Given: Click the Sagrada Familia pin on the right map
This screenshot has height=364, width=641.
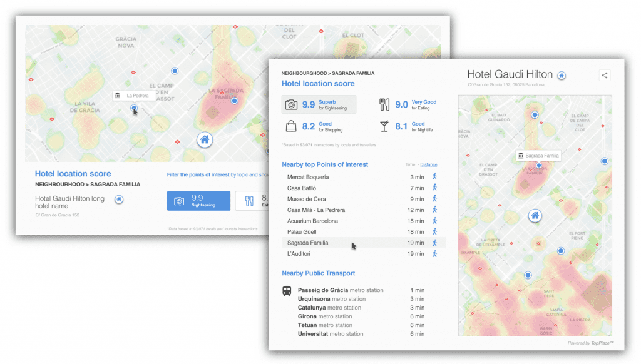Looking at the screenshot, I should [x=538, y=164].
